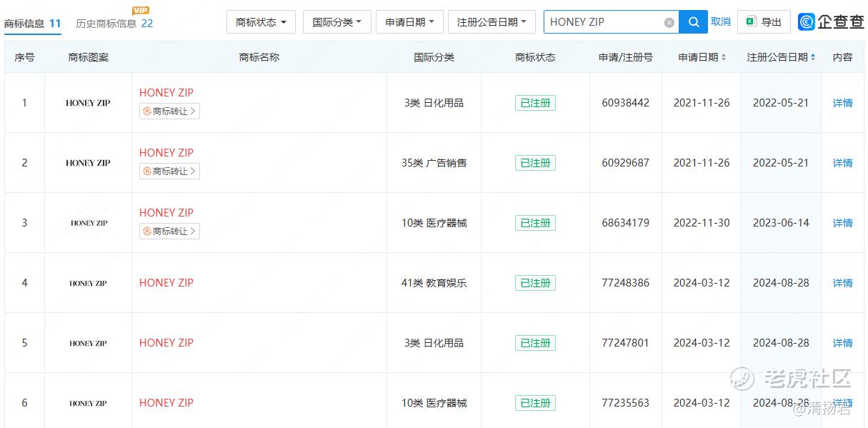Select registration number 77235563

click(x=626, y=403)
